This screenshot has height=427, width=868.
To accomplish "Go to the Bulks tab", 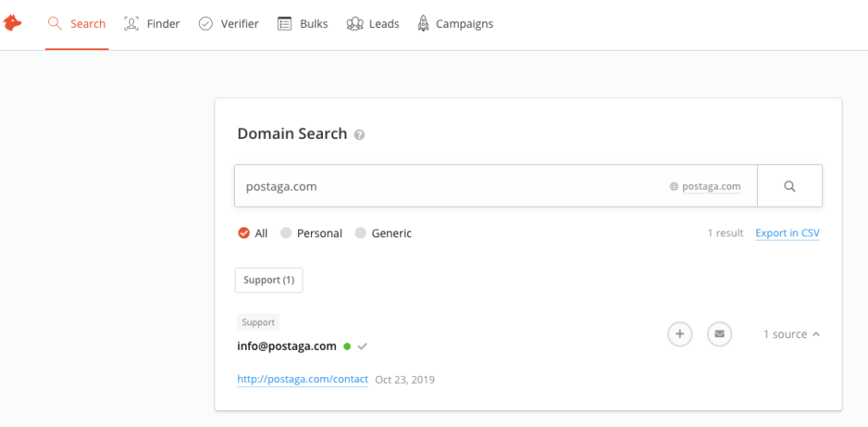I will pyautogui.click(x=303, y=25).
